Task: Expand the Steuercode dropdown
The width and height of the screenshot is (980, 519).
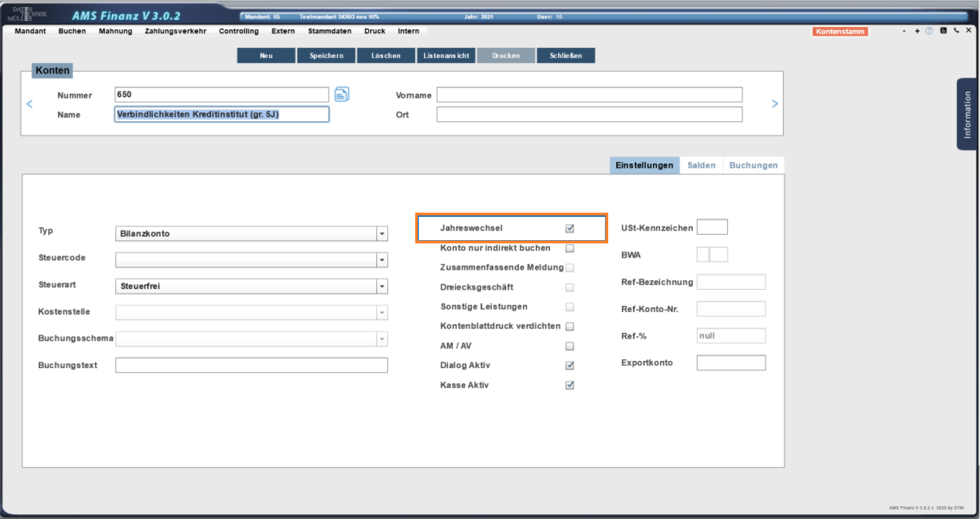Action: click(x=382, y=260)
